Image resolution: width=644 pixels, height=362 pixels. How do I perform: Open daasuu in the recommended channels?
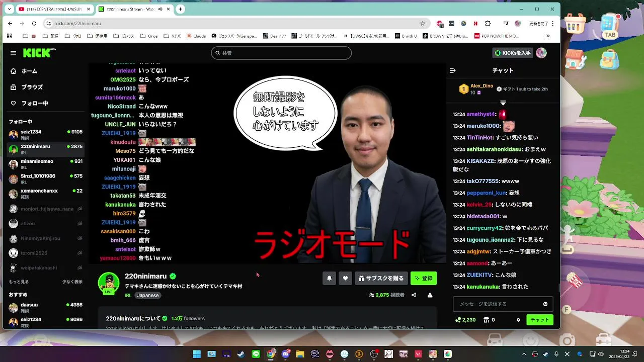(x=45, y=307)
